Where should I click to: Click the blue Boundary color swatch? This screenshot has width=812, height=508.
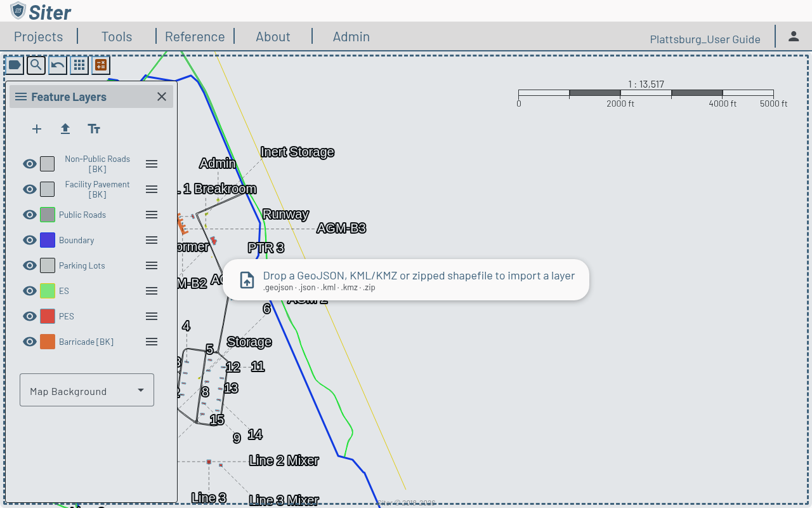[x=48, y=240]
